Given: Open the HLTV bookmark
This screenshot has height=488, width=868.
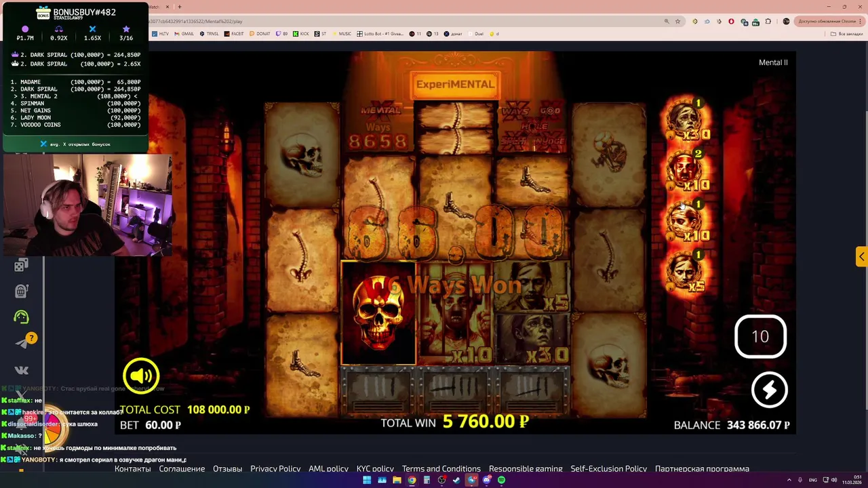Looking at the screenshot, I should pos(161,33).
